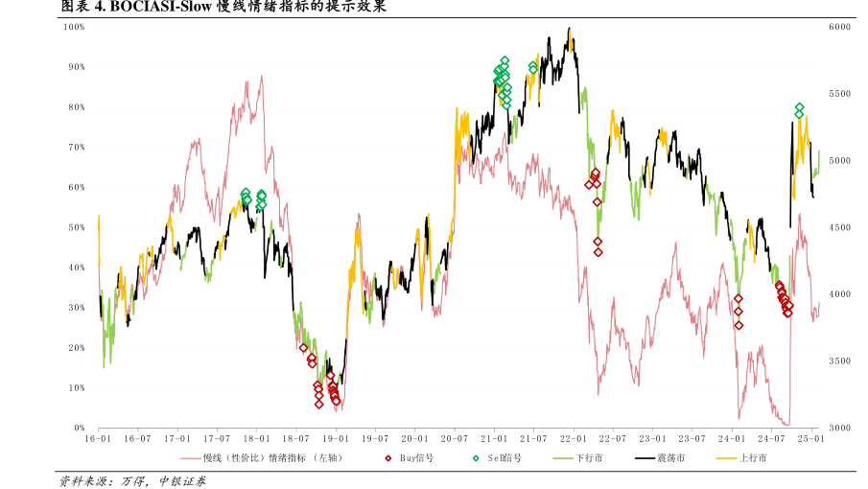Click the lowest red Buy diamond near 24-01
Viewport: 868px width, 489px height.
point(739,325)
